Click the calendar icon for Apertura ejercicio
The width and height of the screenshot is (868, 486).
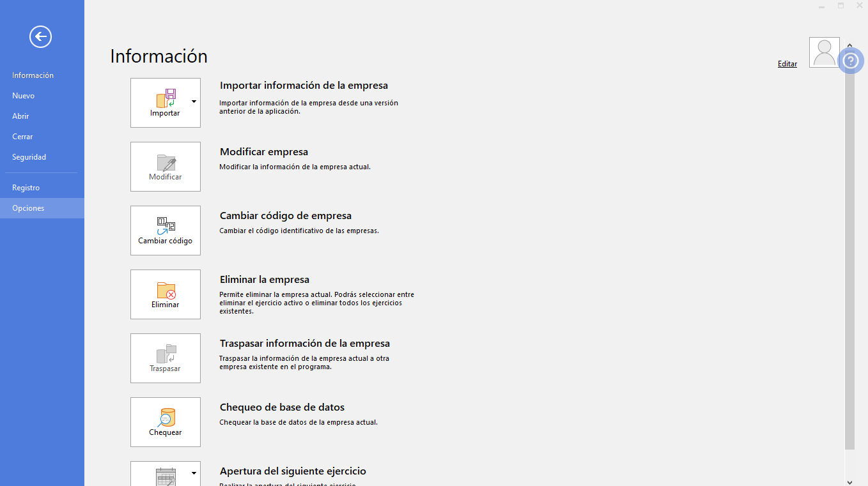tap(166, 476)
